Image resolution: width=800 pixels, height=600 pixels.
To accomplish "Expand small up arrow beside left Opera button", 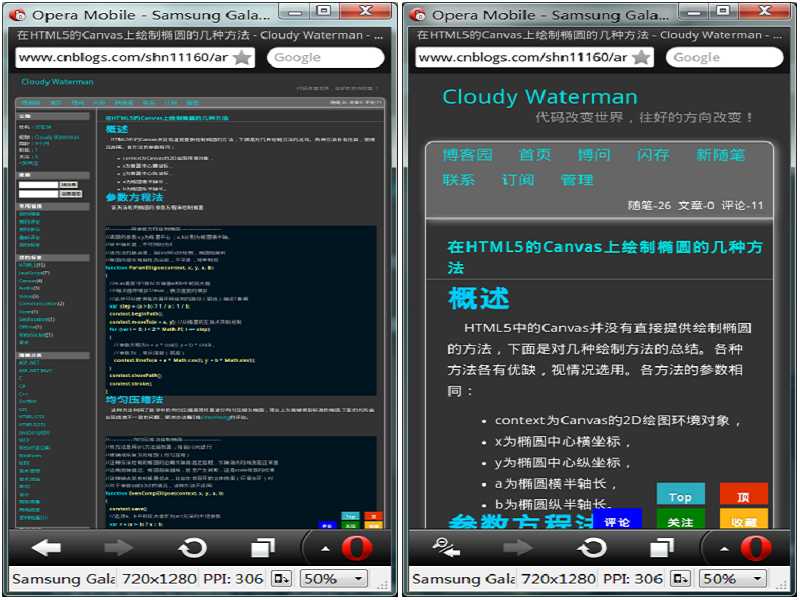I will (x=325, y=549).
